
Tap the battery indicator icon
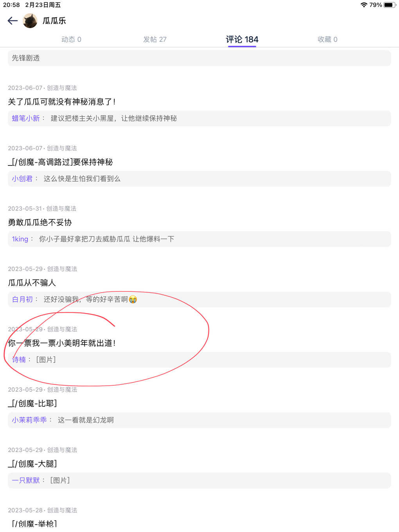point(390,5)
